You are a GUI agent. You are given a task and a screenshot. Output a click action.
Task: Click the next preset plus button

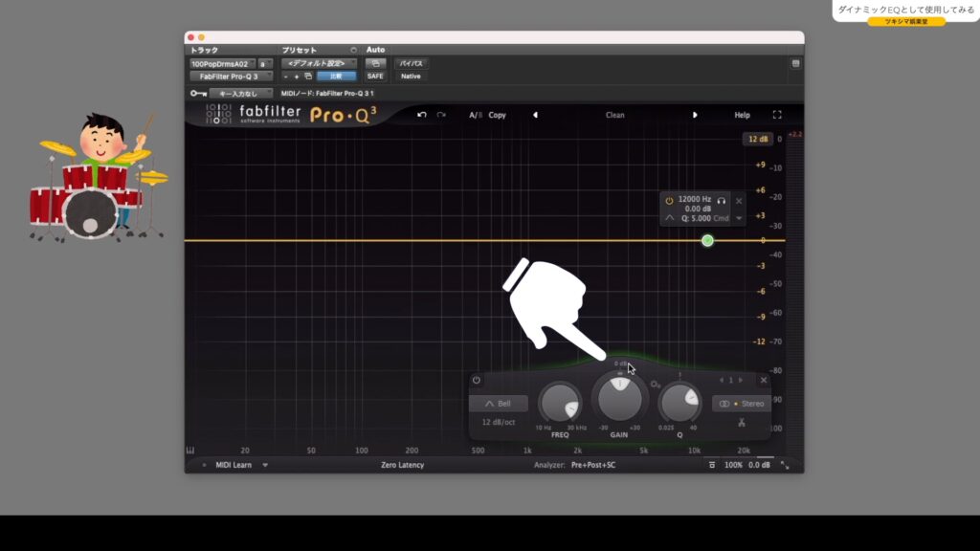pos(297,77)
